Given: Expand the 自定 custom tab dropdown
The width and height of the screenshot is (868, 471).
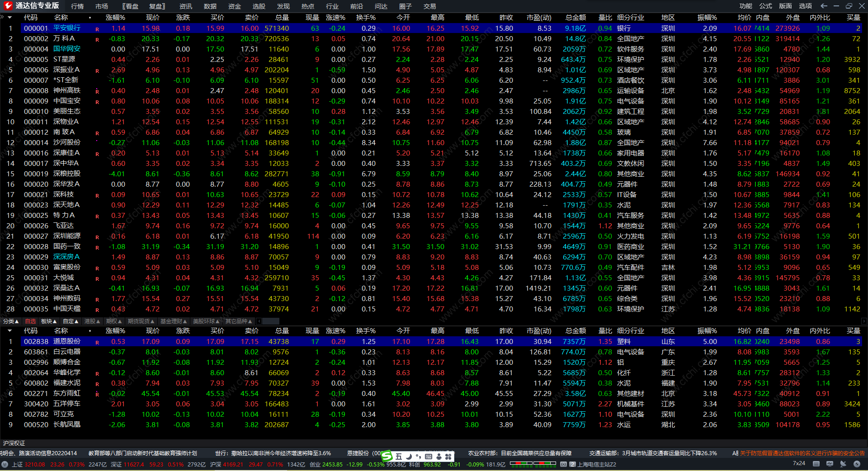Looking at the screenshot, I should pos(71,321).
